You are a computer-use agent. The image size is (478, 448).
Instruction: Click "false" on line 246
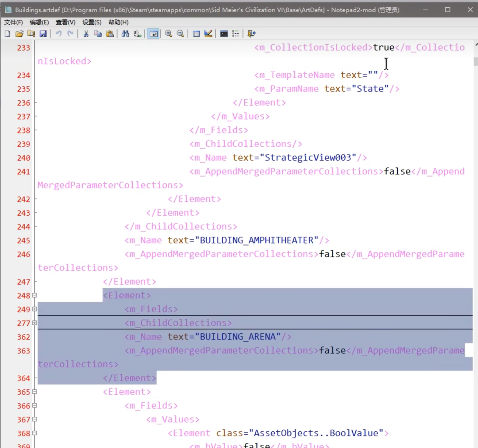[x=332, y=254]
